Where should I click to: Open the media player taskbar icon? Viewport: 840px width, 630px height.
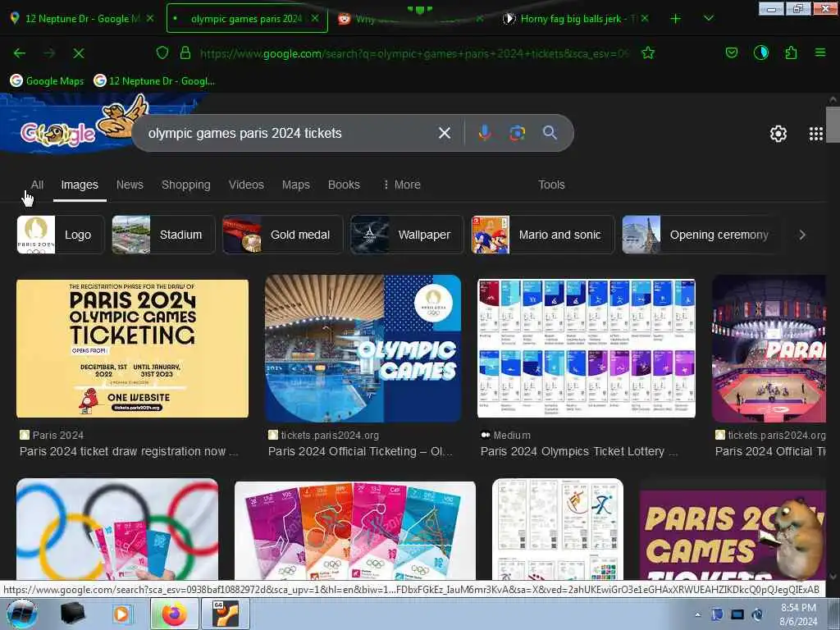[x=121, y=614]
